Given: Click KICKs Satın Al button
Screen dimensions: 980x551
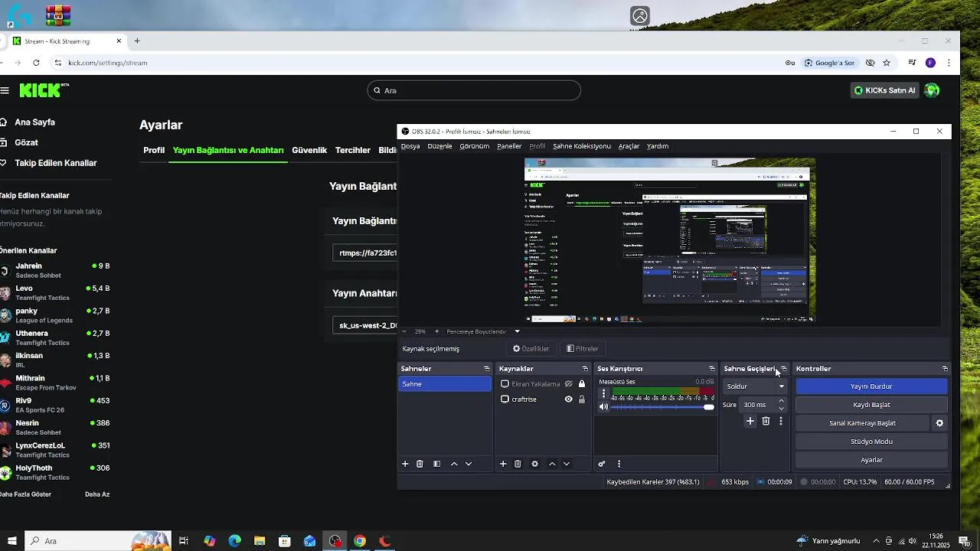Looking at the screenshot, I should coord(885,90).
